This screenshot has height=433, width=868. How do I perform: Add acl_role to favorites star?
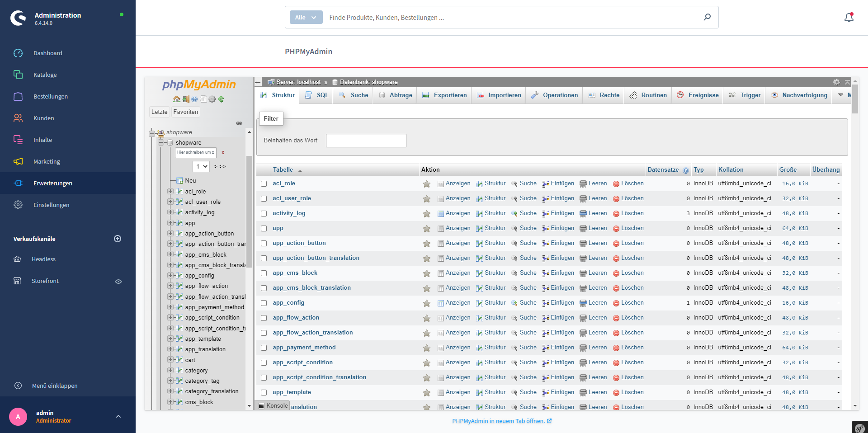click(427, 184)
